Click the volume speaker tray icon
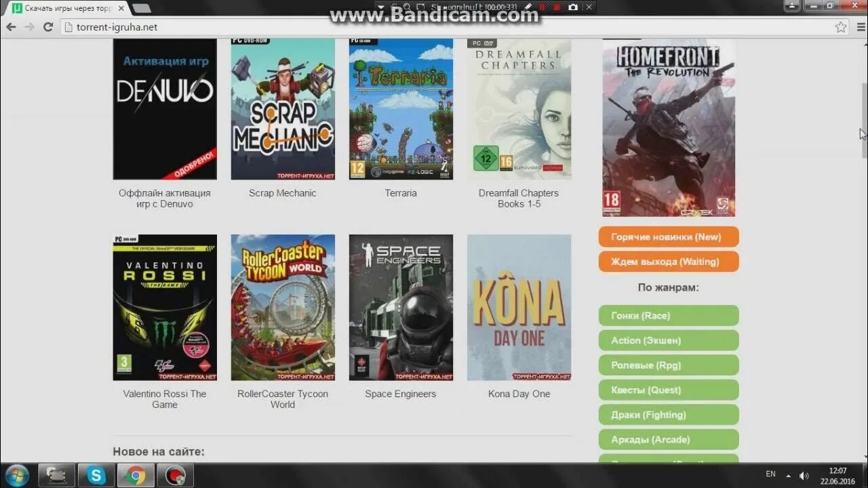 (804, 476)
